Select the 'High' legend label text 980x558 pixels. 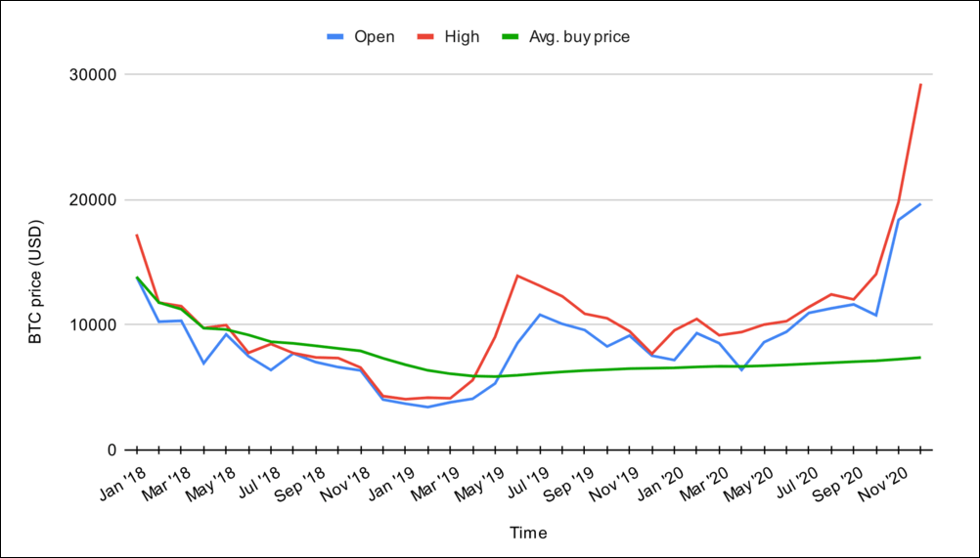coord(462,37)
